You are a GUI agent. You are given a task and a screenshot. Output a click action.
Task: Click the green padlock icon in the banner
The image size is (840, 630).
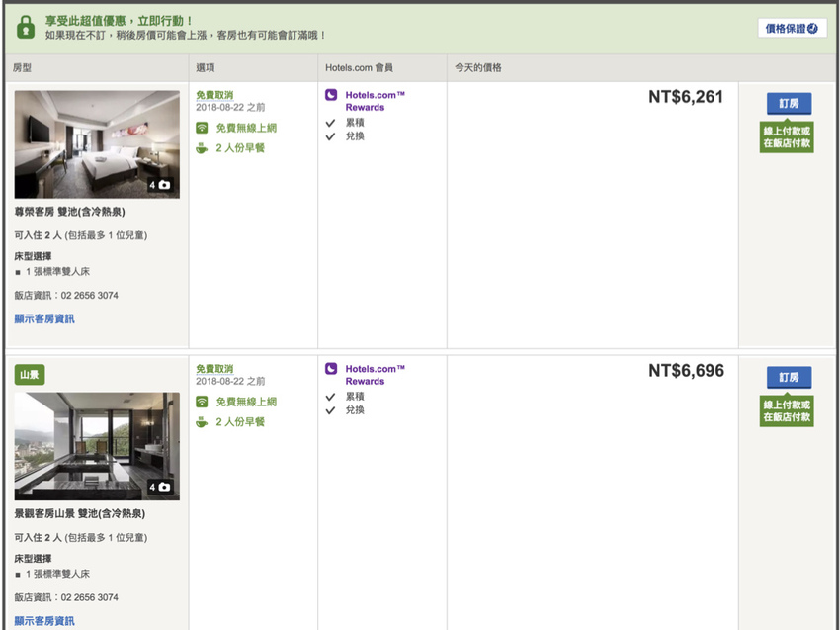pos(25,27)
